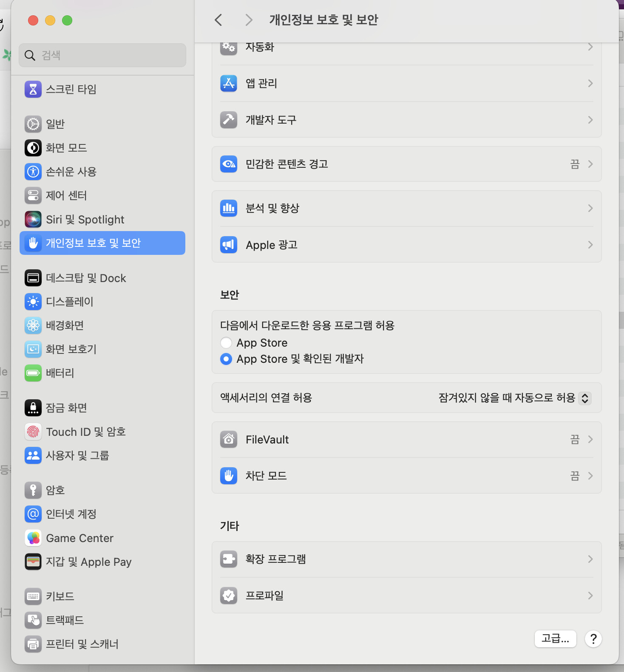Image resolution: width=624 pixels, height=672 pixels.
Task: Click the 차단 모드 hand icon
Action: click(229, 476)
